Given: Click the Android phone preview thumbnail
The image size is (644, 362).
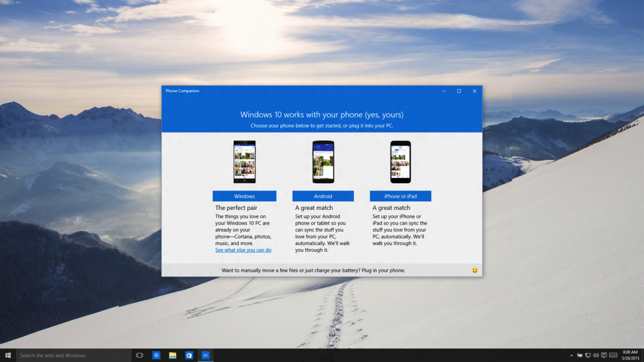Looking at the screenshot, I should point(323,161).
